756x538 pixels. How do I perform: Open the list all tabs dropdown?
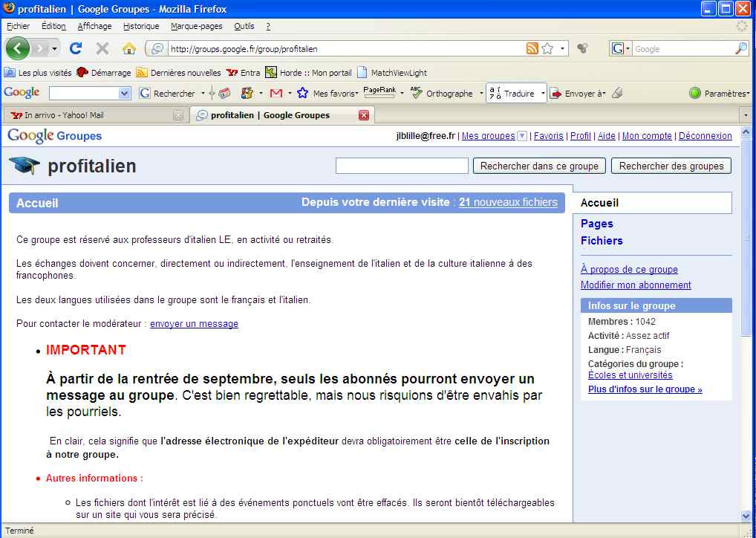(746, 115)
